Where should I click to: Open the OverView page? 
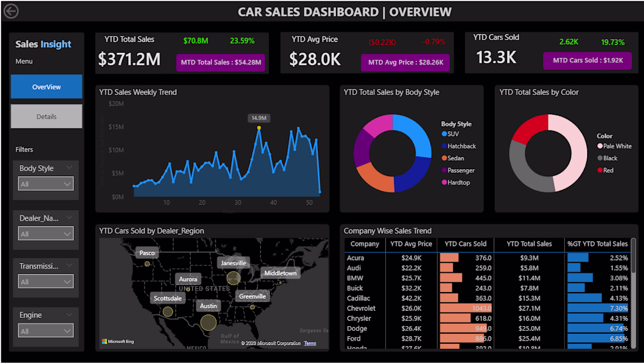tap(46, 87)
